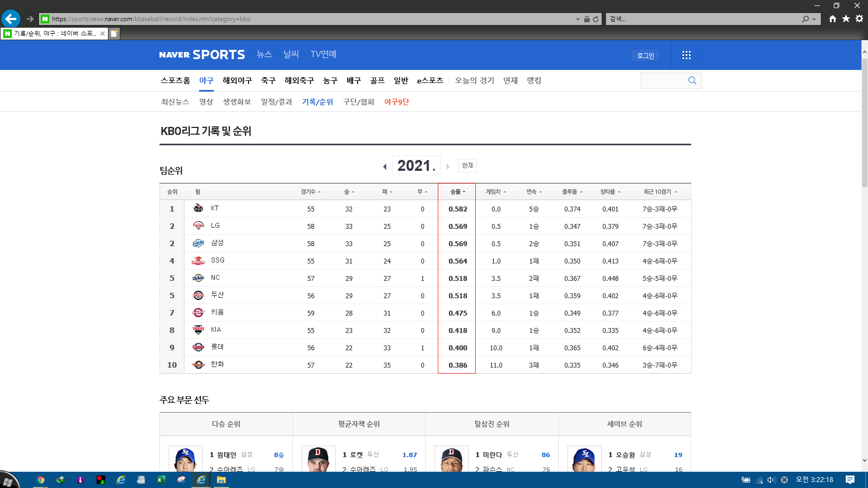The height and width of the screenshot is (488, 868).
Task: Refresh the page using the reload icon
Action: (596, 19)
